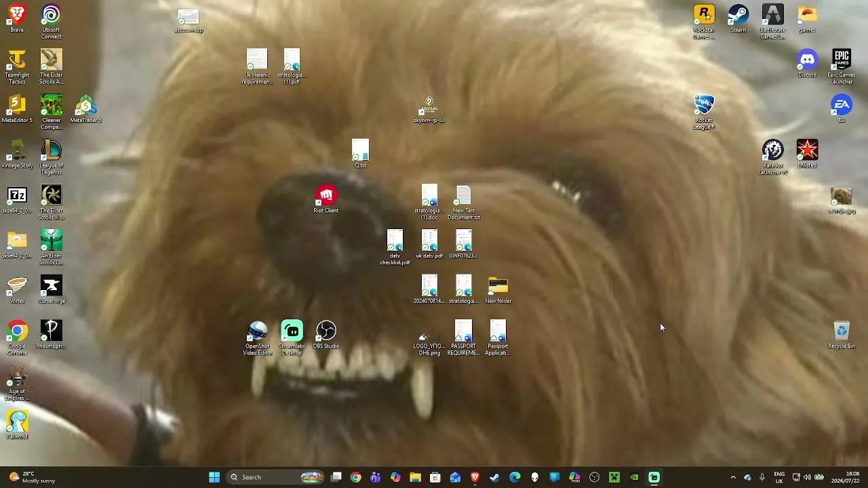Click the NVIDIA icon in the taskbar
The image size is (868, 488).
tap(634, 477)
